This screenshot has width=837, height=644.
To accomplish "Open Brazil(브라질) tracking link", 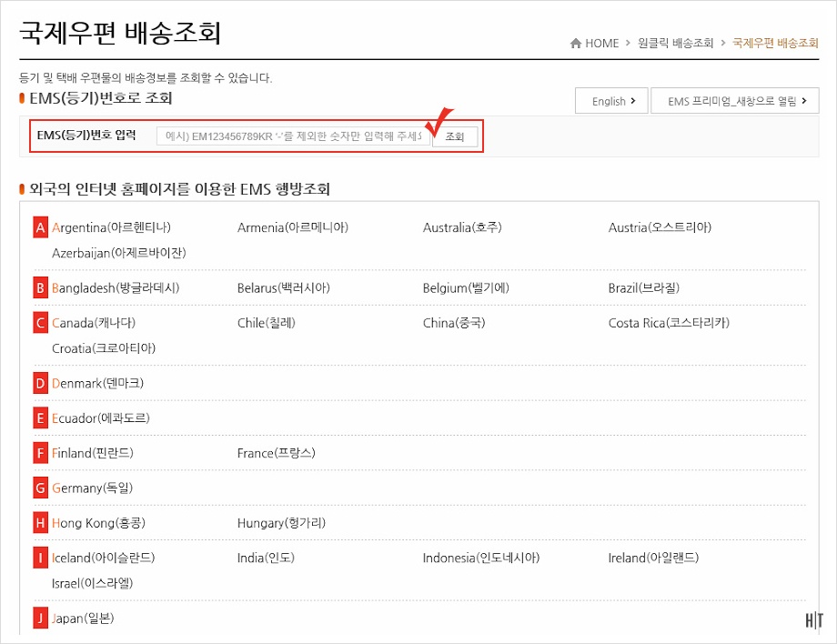I will (644, 288).
